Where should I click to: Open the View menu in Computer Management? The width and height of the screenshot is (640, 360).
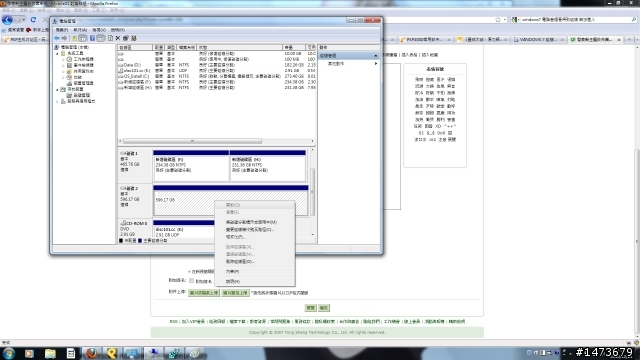tap(99, 30)
